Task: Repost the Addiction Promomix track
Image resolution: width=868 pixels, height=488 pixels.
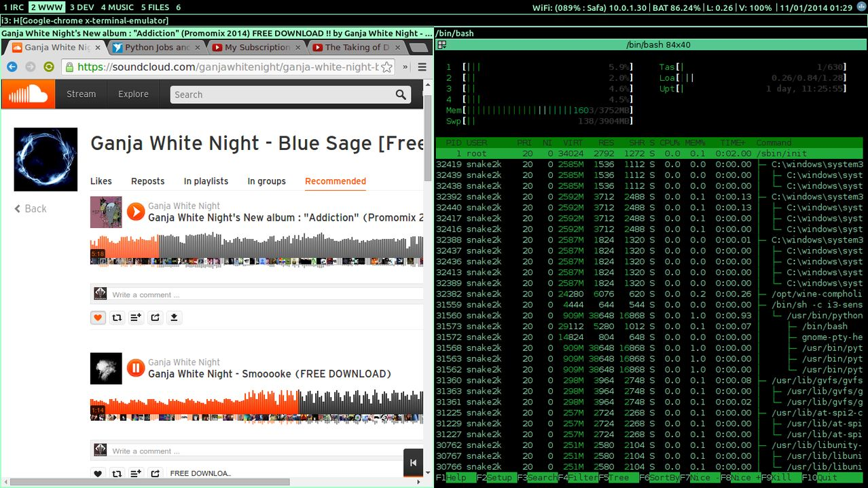Action: (117, 317)
